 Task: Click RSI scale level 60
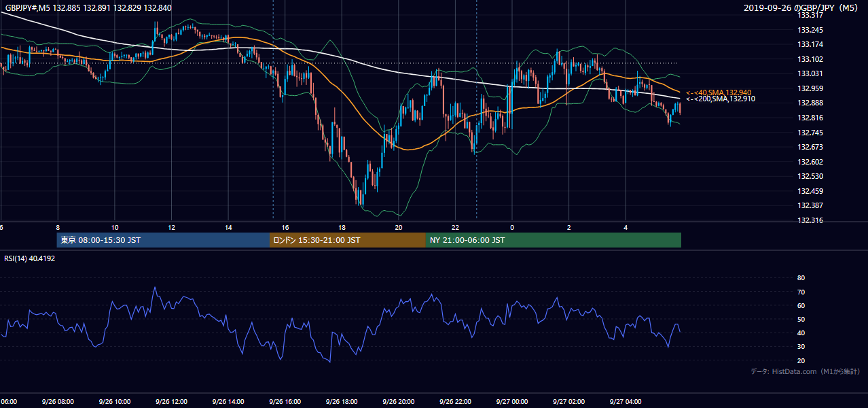coord(801,305)
